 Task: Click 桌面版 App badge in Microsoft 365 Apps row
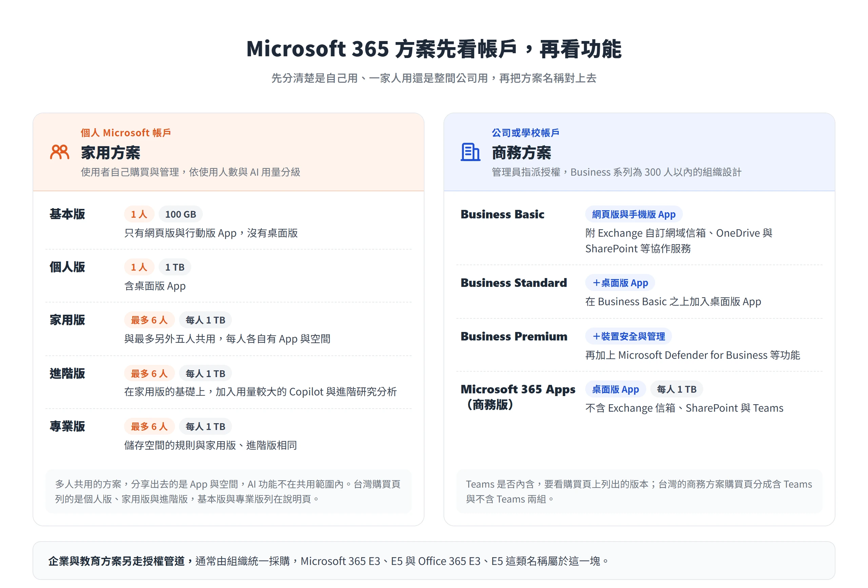pyautogui.click(x=615, y=389)
